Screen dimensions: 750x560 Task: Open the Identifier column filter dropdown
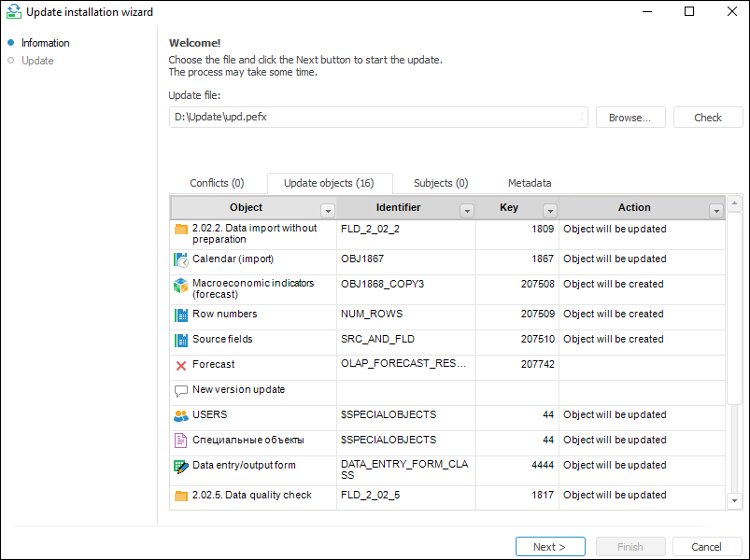467,211
